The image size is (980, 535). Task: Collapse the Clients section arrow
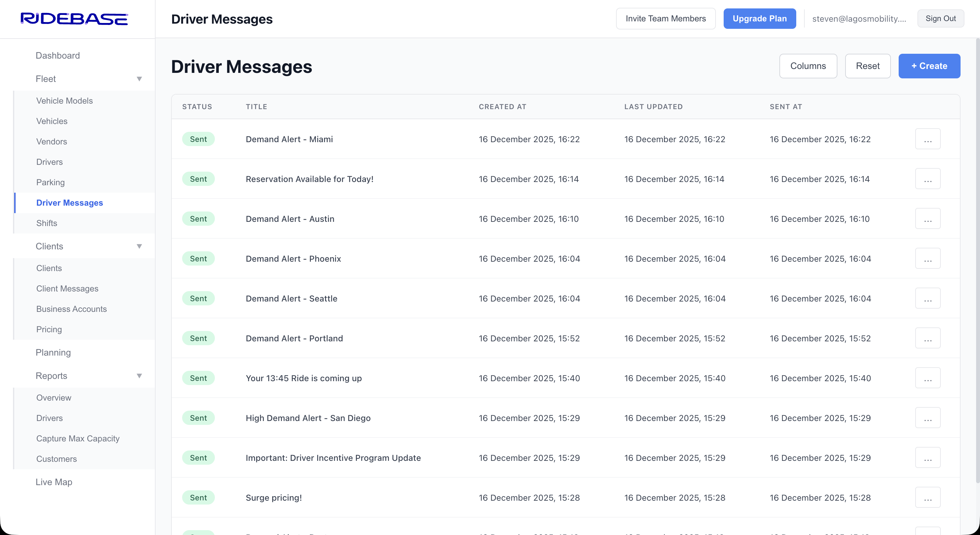tap(139, 246)
